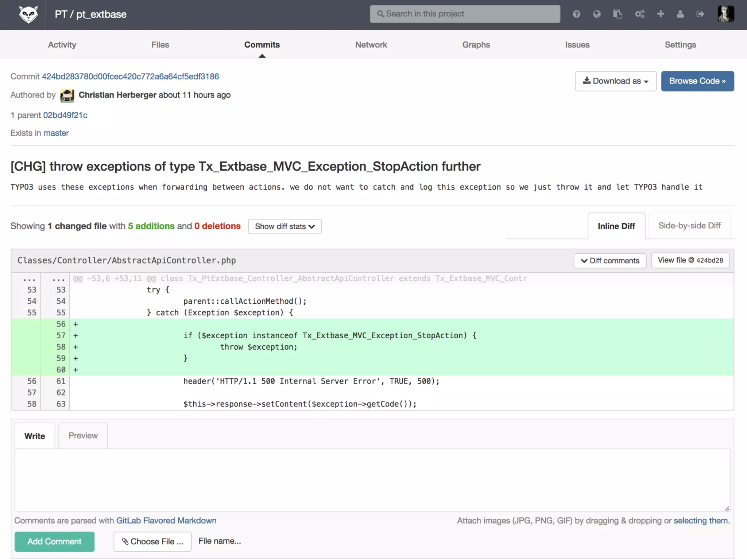747x560 pixels.
Task: Expand Show diff stats
Action: click(x=285, y=226)
